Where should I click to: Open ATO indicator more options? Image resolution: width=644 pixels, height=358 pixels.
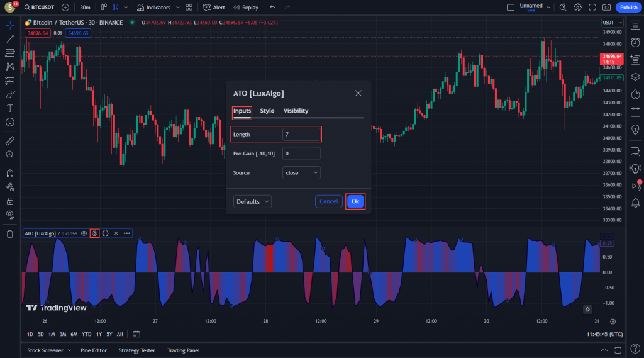pos(127,233)
